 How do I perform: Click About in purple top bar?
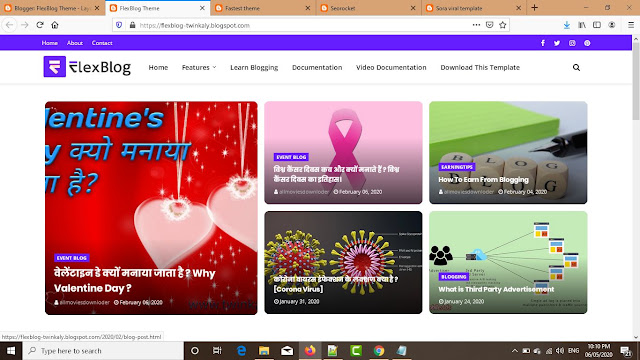click(x=75, y=43)
